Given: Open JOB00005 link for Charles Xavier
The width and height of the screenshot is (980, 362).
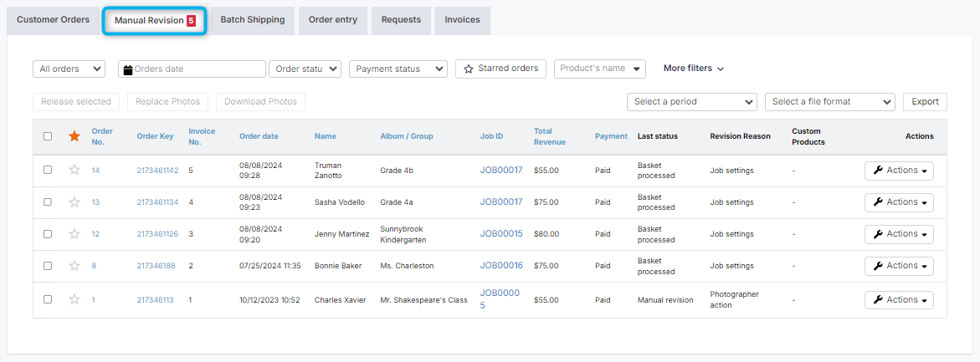Looking at the screenshot, I should click(x=500, y=299).
